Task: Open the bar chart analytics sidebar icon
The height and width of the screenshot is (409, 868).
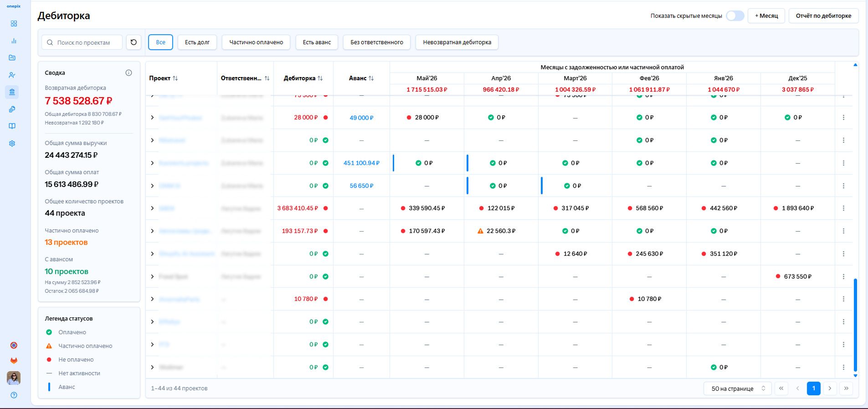Action: tap(14, 41)
